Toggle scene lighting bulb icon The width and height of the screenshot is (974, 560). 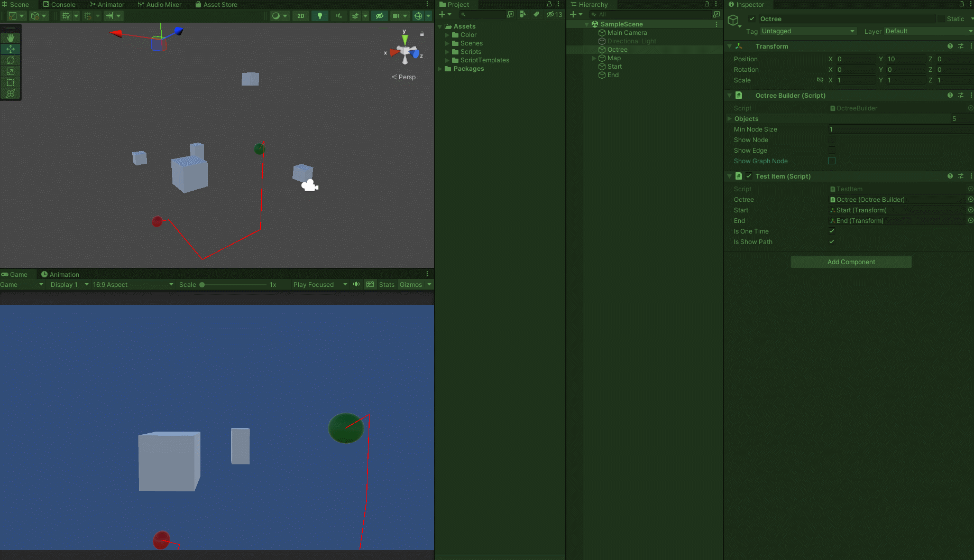(x=320, y=16)
